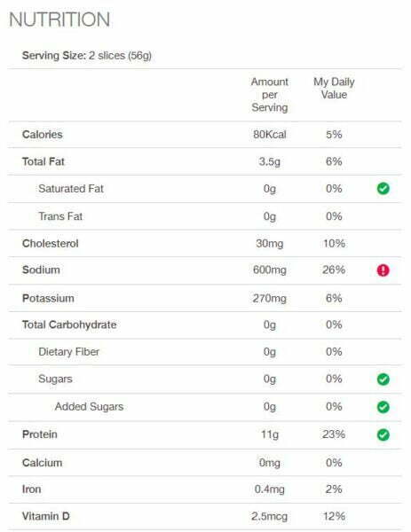Select the Calories row label
The height and width of the screenshot is (532, 411).
click(43, 135)
